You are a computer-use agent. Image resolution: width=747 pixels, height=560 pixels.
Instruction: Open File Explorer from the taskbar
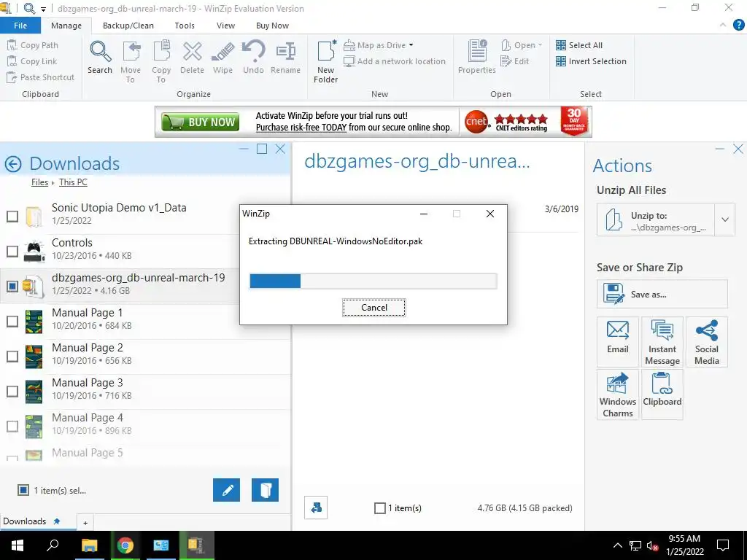tap(89, 545)
